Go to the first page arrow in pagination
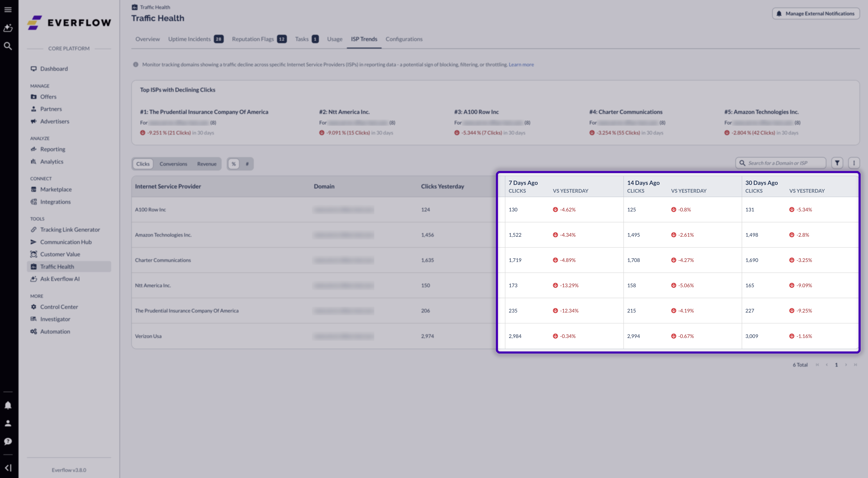 (817, 365)
